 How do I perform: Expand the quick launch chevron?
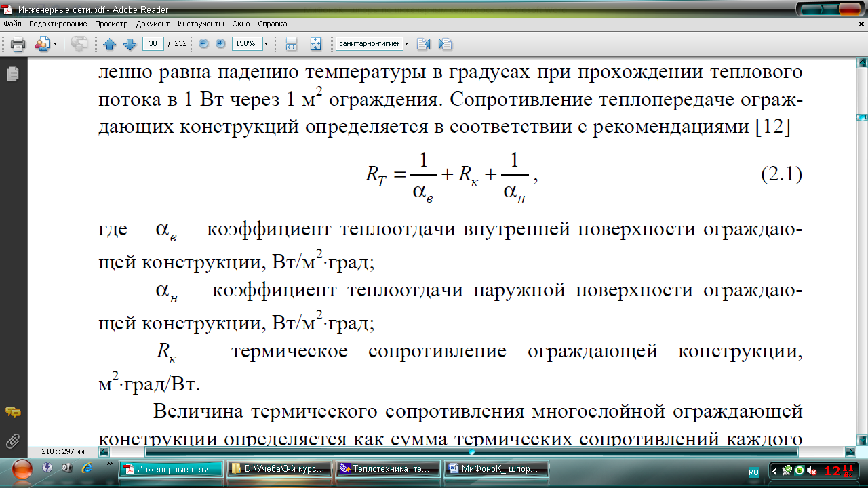coord(111,464)
